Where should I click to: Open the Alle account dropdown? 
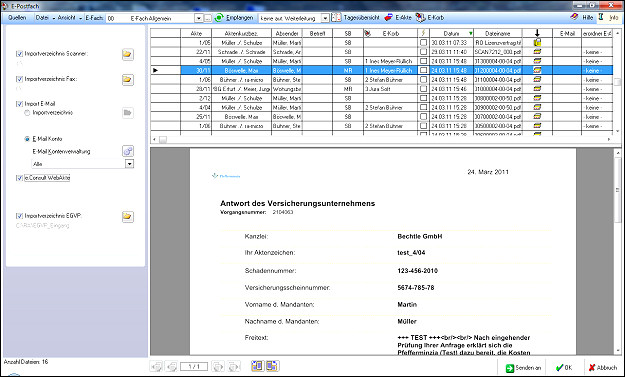(129, 164)
